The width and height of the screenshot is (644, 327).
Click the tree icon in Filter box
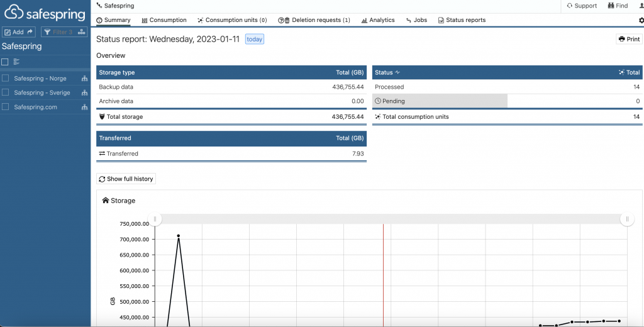(81, 32)
